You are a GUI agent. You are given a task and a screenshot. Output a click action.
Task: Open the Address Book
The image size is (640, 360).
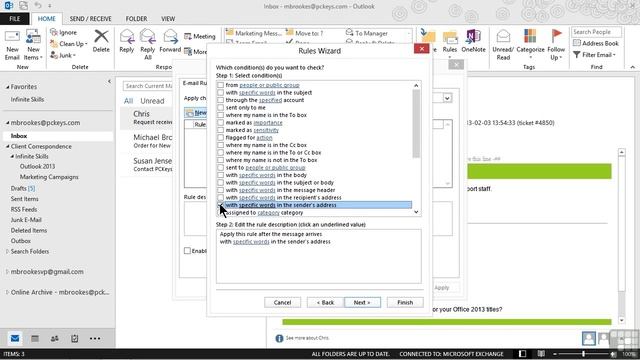[x=596, y=43]
